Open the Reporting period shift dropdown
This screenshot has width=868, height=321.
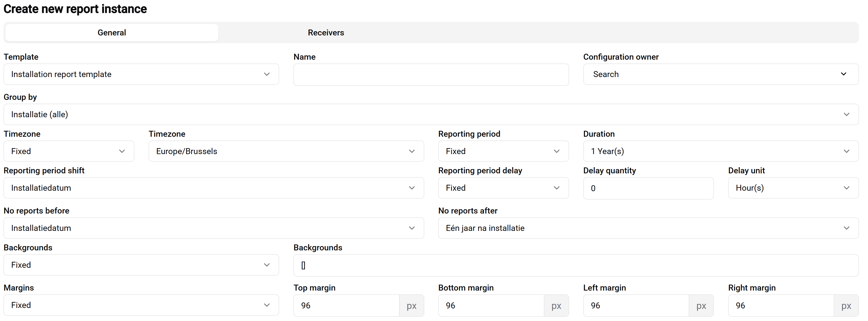213,188
